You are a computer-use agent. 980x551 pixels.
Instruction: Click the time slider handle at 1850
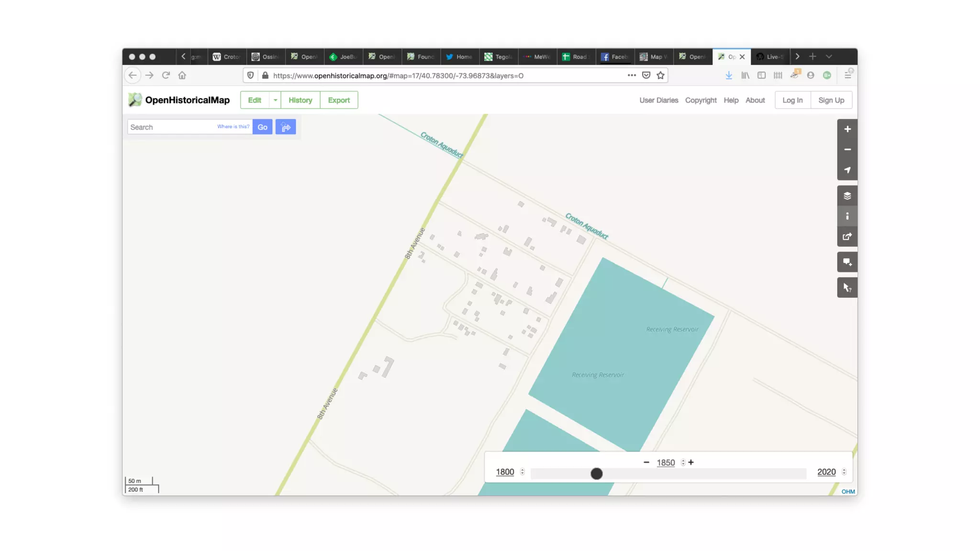point(596,474)
